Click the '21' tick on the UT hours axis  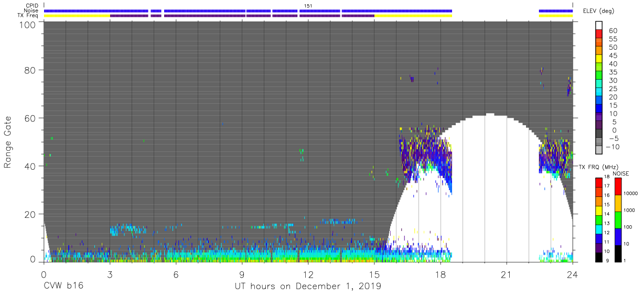coord(507,274)
